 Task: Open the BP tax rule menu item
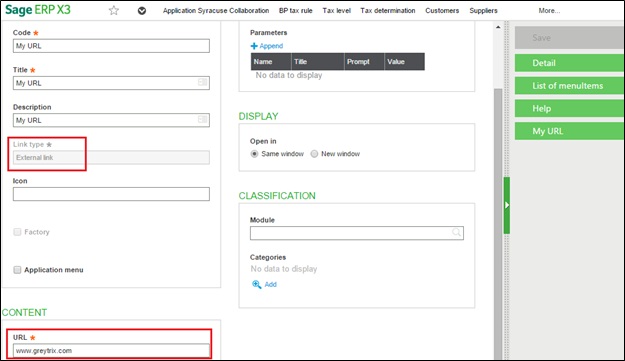[x=295, y=11]
